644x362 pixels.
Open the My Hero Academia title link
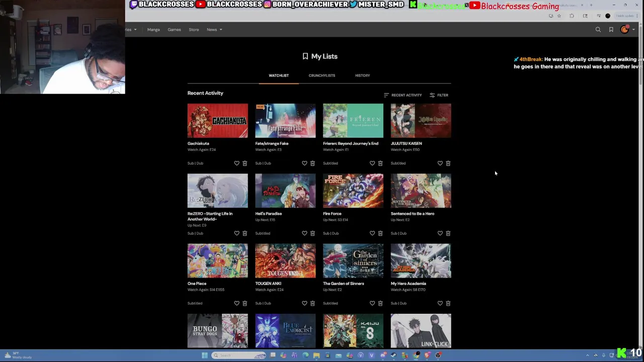tap(409, 284)
